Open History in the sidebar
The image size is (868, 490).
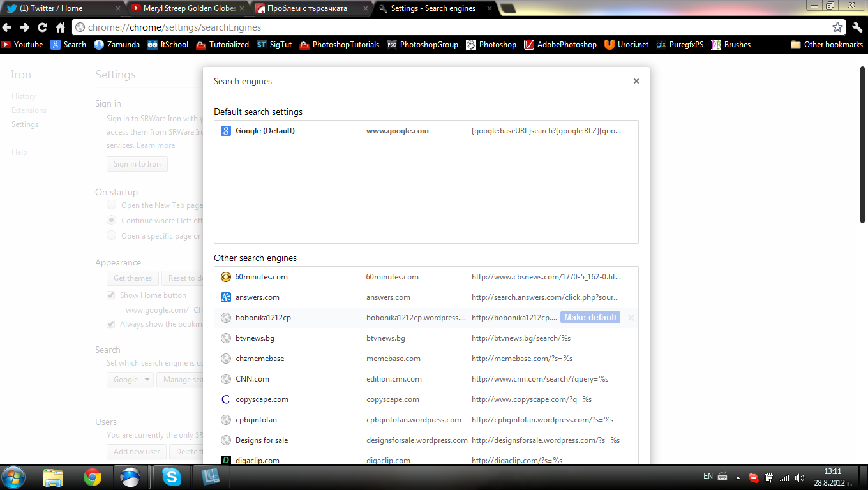24,96
